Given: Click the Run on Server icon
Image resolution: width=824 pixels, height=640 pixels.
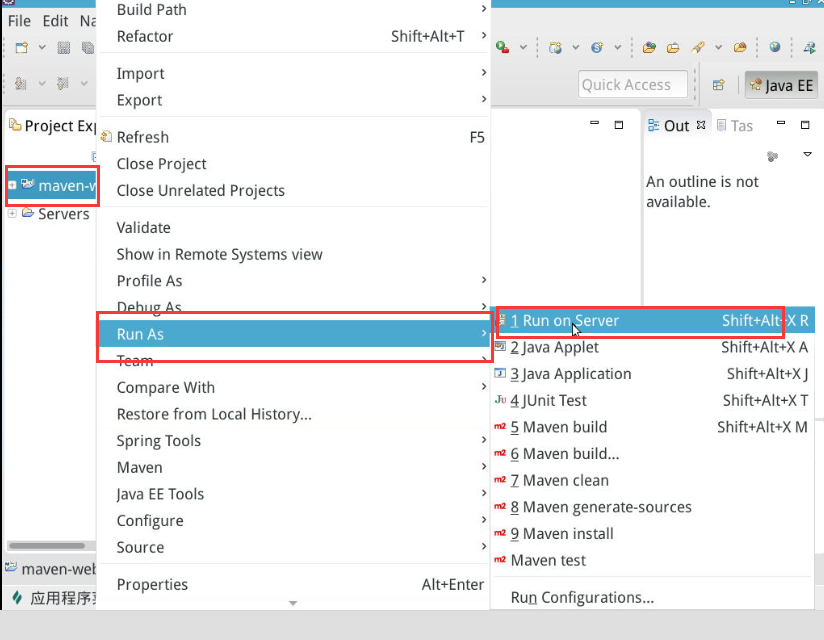Looking at the screenshot, I should [x=500, y=321].
